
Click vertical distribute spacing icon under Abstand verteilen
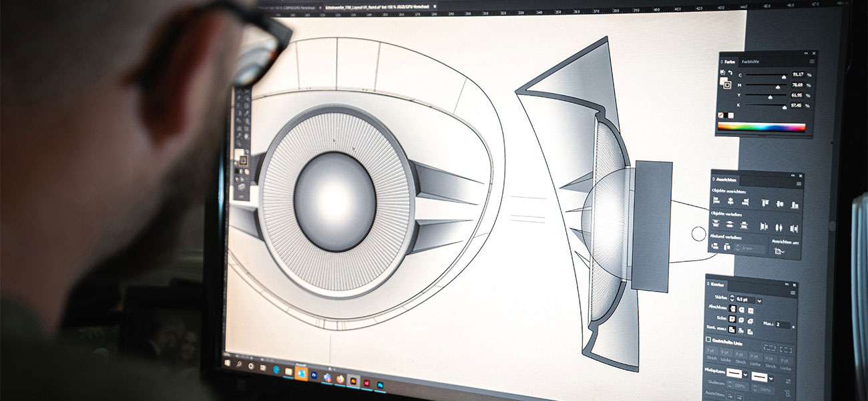click(715, 245)
